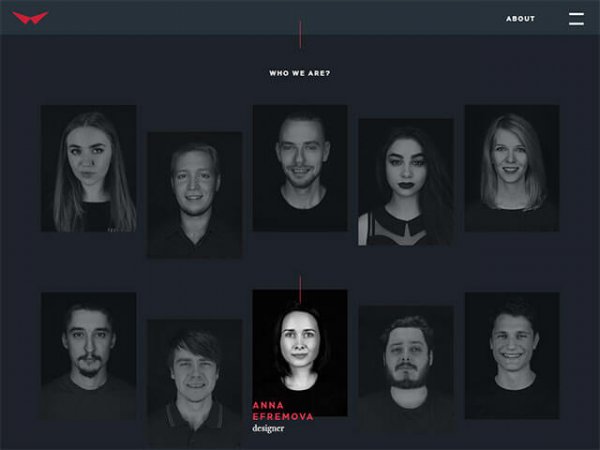Screen dimensions: 600x450
Task: Open the hamburger menu icon
Action: tap(576, 18)
